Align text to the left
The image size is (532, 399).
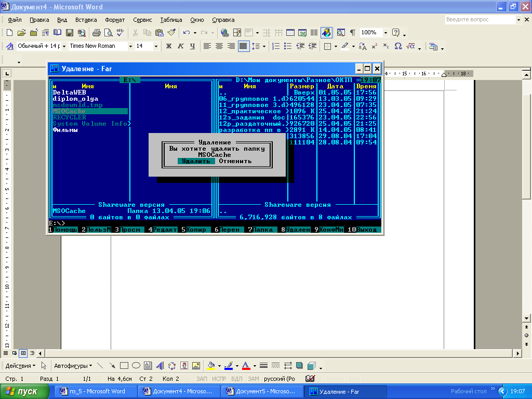(207, 46)
